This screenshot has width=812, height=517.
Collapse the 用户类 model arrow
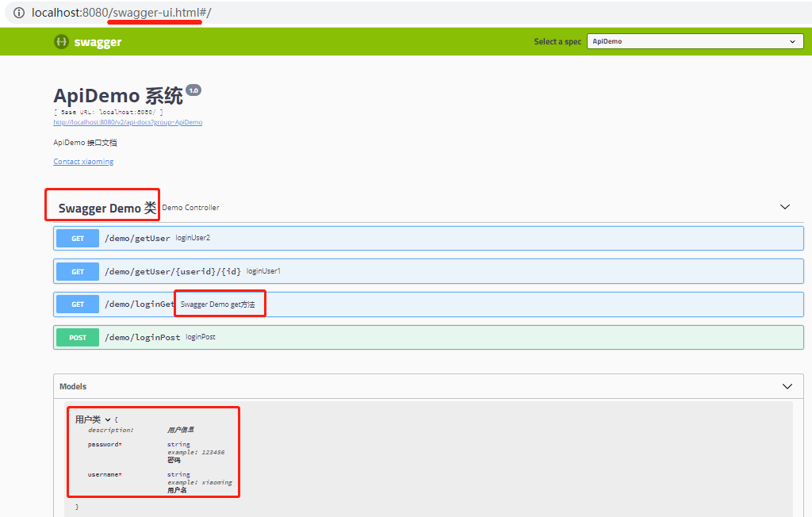(x=108, y=419)
